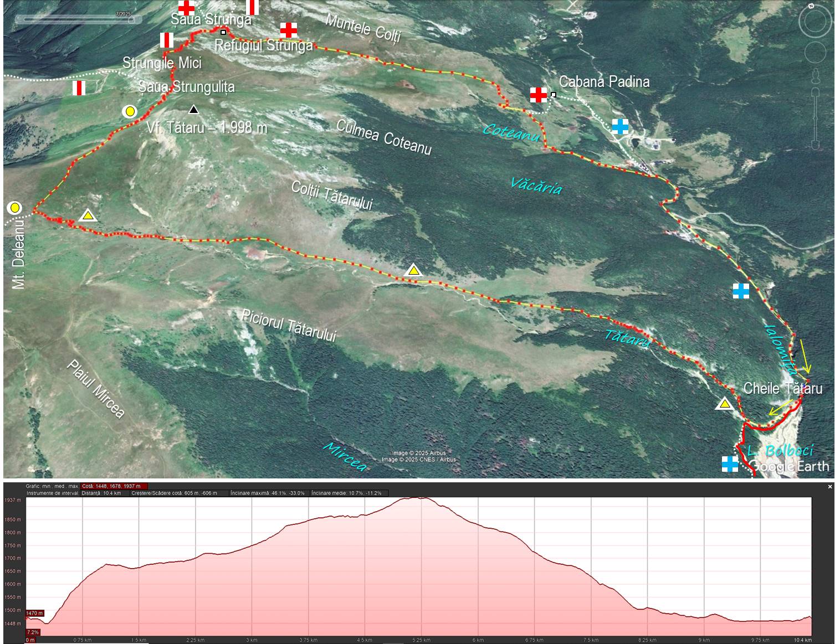This screenshot has height=644, width=835.
Task: Click the elevation profile peak near 5.25 km
Action: (x=419, y=498)
